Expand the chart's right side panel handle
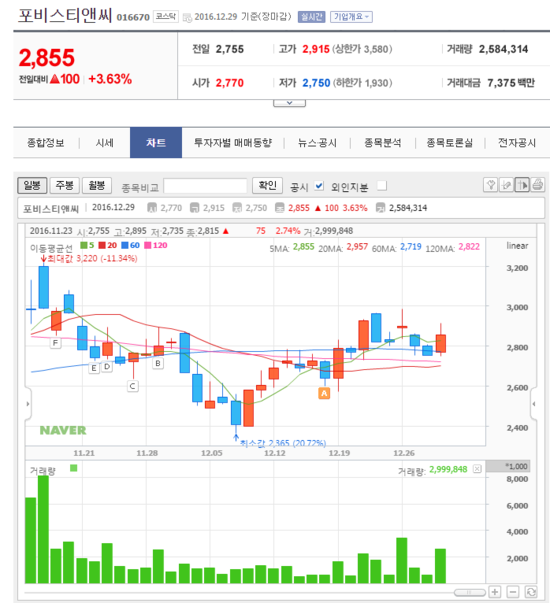Image resolution: width=550 pixels, height=603 pixels. (x=534, y=404)
